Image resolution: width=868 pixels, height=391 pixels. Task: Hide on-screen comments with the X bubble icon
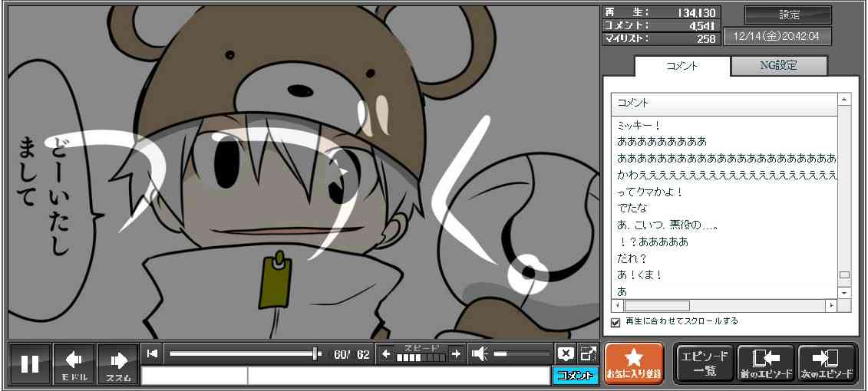pos(566,353)
